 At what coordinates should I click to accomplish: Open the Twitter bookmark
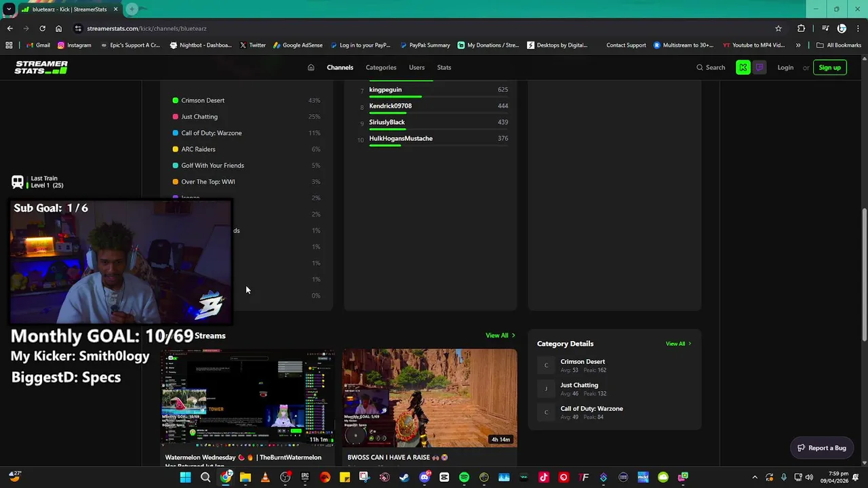[253, 45]
